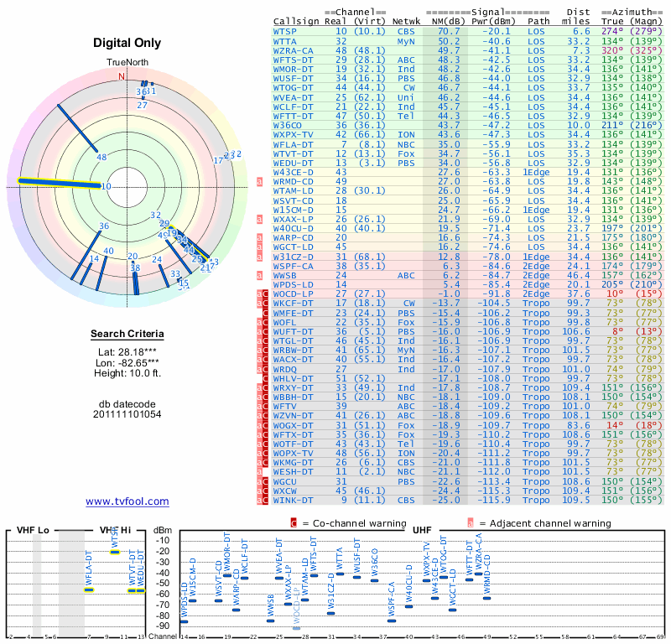The width and height of the screenshot is (671, 644).
Task: Open the WEDU-DT callsign entry
Action: coord(293,163)
